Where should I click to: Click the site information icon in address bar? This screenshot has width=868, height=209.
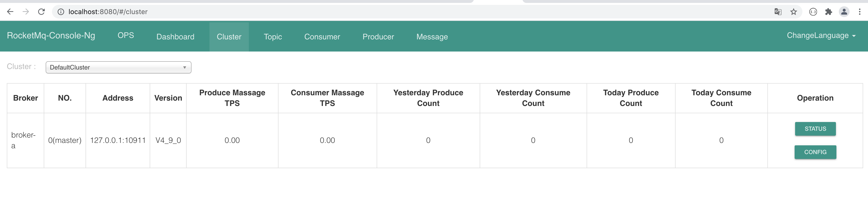coord(61,12)
